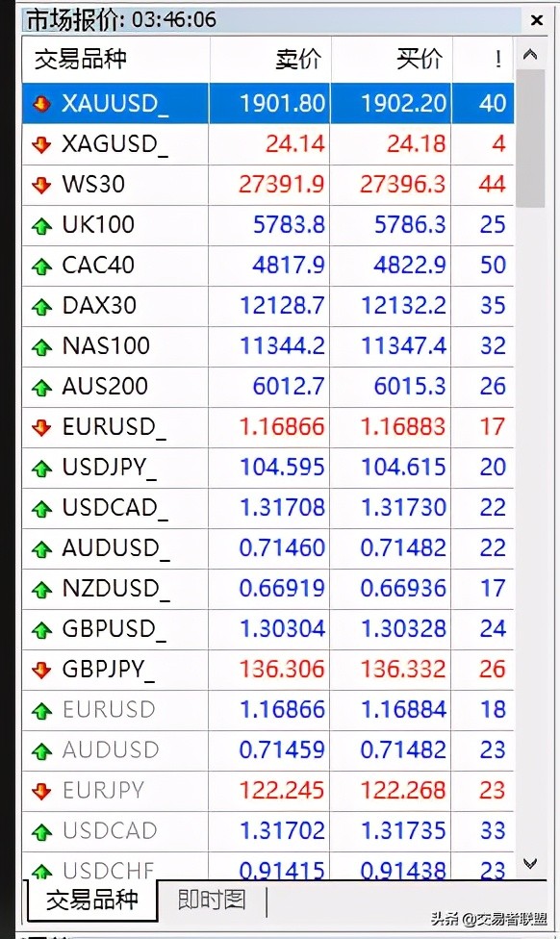Click the DAX30 buy price 12132.2
Screen dimensions: 560x939
pos(404,306)
